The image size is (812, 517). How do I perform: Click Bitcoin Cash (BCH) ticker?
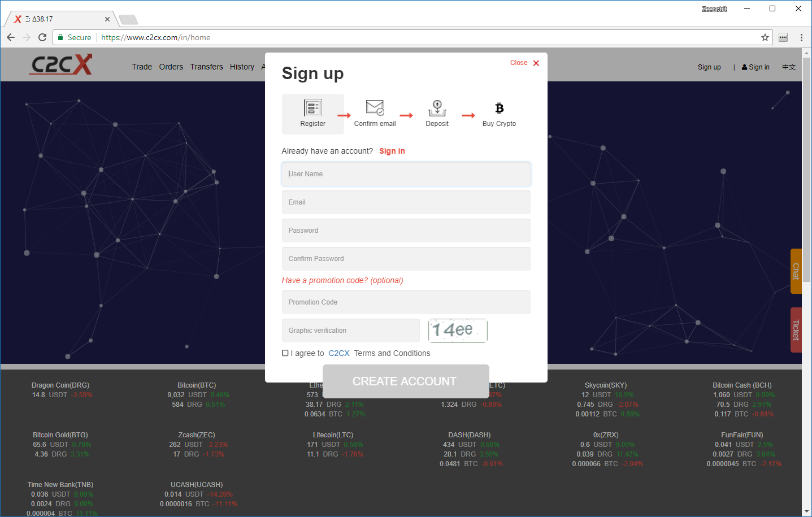(742, 385)
